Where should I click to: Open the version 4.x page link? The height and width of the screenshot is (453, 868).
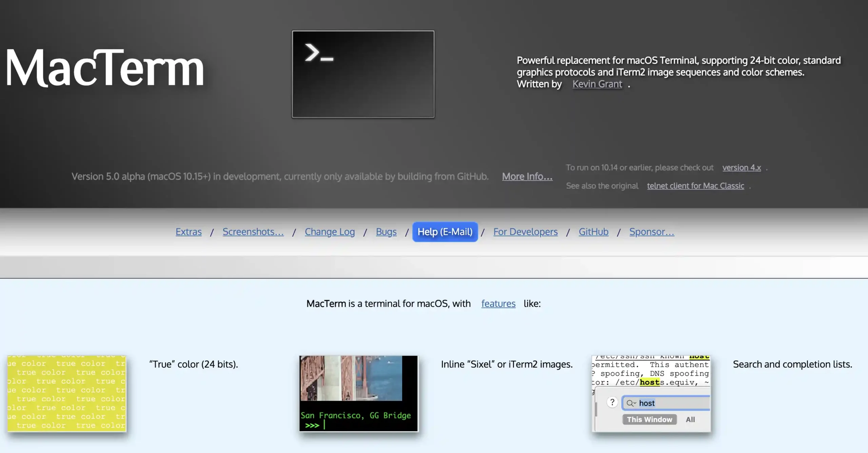741,167
